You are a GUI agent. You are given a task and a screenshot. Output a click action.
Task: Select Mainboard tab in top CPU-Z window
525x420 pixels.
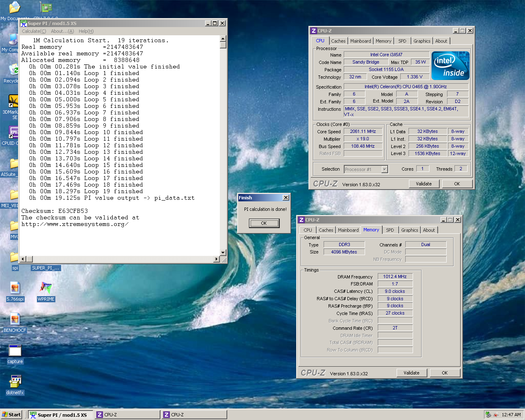(x=361, y=41)
